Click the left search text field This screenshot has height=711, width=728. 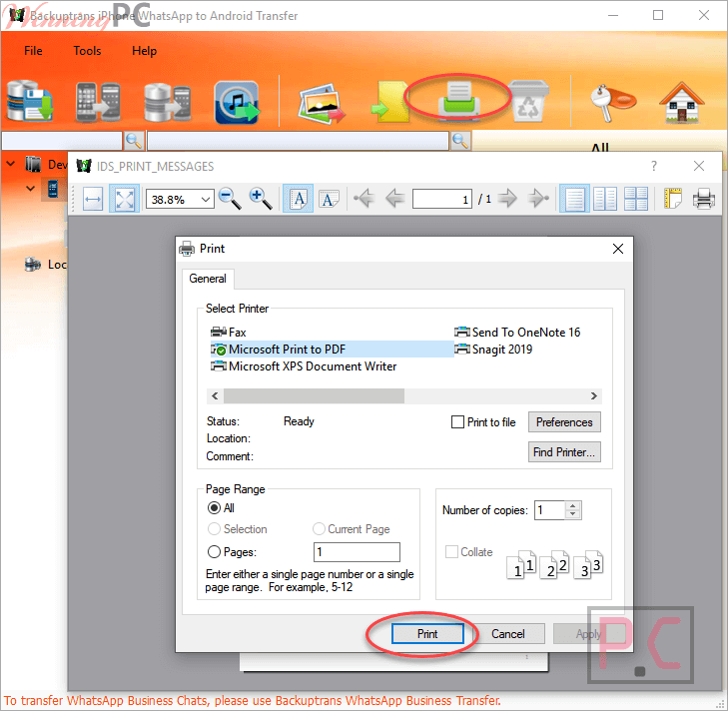point(62,140)
